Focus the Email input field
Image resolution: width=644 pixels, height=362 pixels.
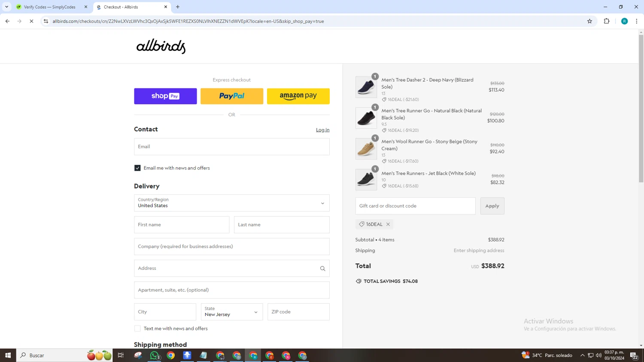pyautogui.click(x=232, y=147)
